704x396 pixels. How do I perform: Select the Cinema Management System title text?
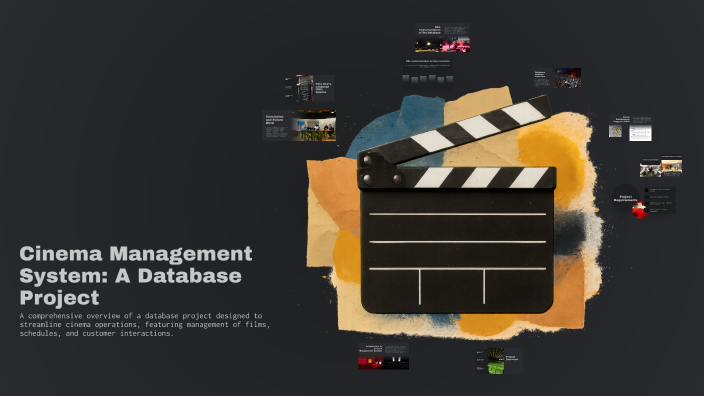136,276
